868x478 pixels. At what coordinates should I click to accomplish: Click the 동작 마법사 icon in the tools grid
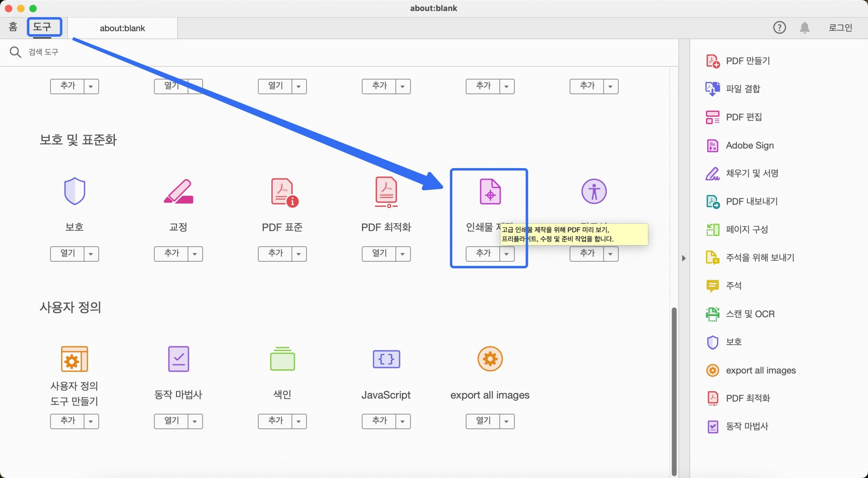[x=178, y=359]
